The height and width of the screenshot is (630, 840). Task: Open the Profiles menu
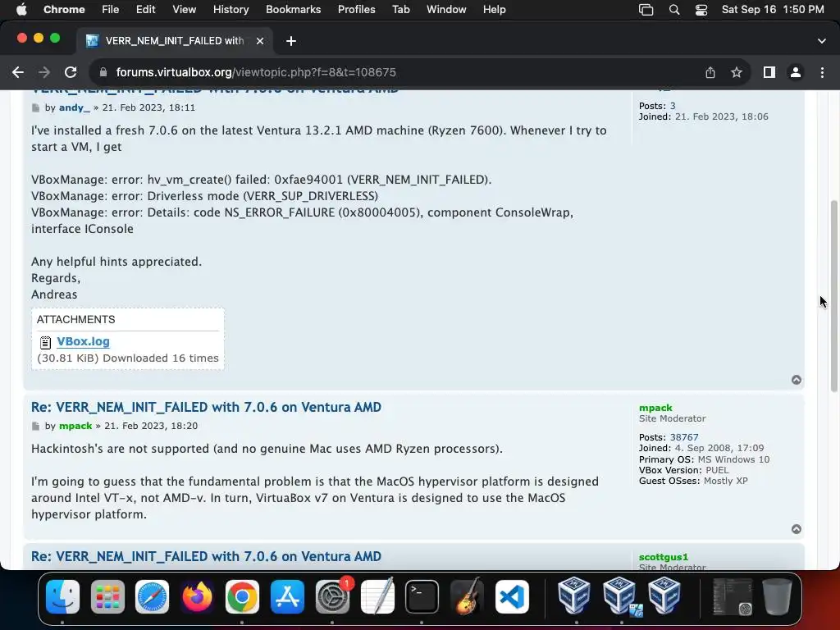click(x=356, y=10)
